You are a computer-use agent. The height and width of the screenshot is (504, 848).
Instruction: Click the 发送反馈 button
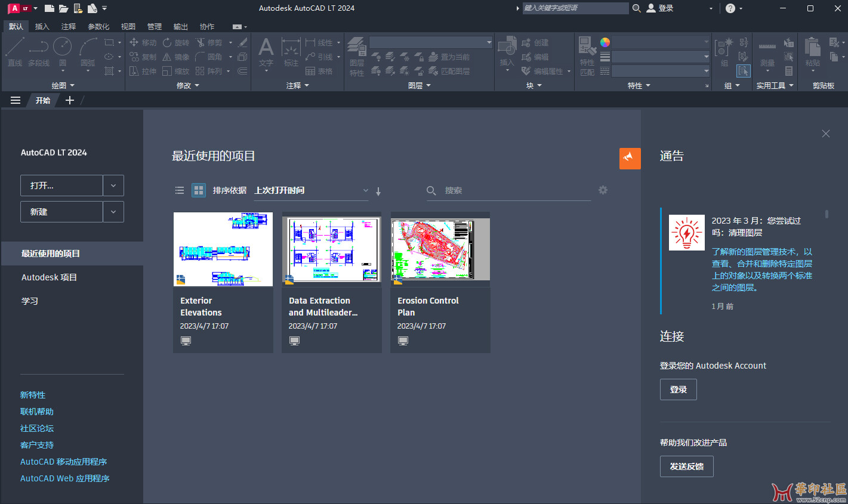click(x=686, y=466)
